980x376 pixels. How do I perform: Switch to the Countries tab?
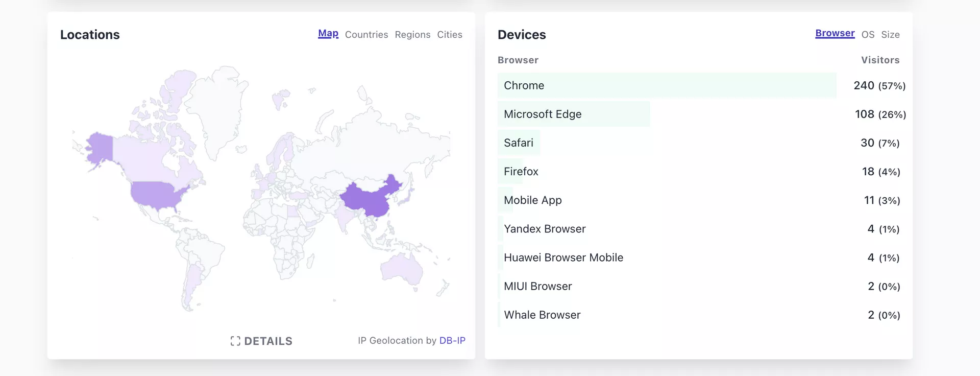click(x=366, y=35)
